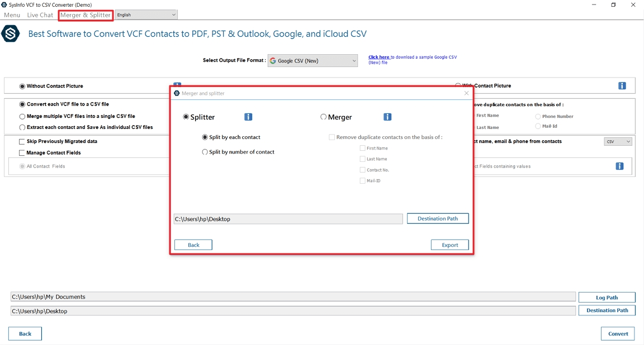Click Back at the bottom of main window
The width and height of the screenshot is (644, 345).
point(25,333)
